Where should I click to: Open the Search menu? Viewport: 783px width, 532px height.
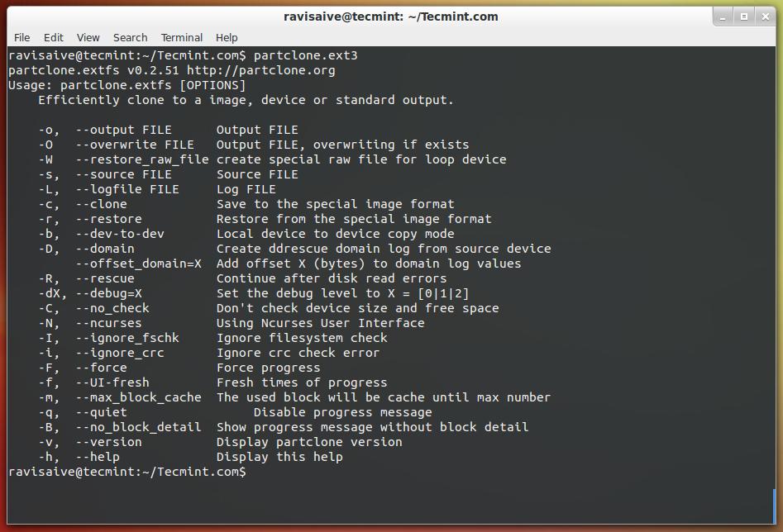pos(131,37)
